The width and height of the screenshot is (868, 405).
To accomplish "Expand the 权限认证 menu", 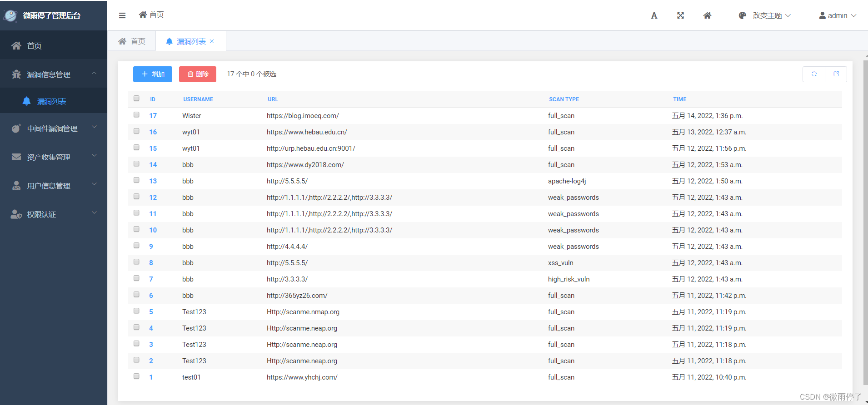I will click(x=94, y=212).
